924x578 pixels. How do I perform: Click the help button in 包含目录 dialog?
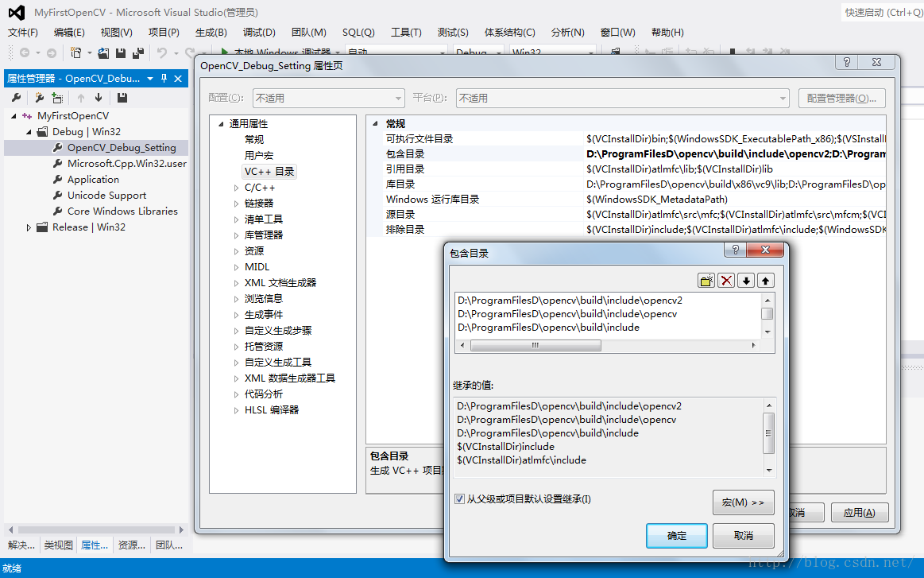point(735,250)
